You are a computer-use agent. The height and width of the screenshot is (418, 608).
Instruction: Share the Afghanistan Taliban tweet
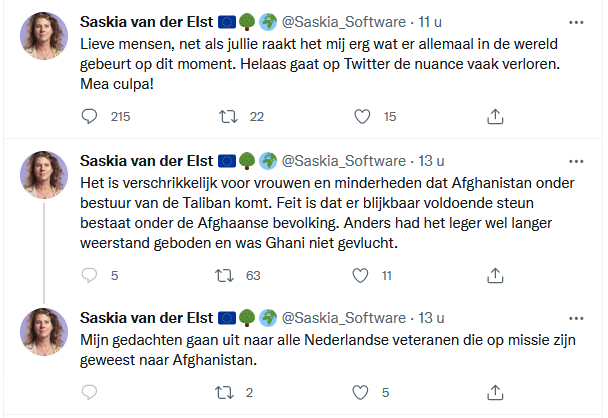[x=494, y=275]
